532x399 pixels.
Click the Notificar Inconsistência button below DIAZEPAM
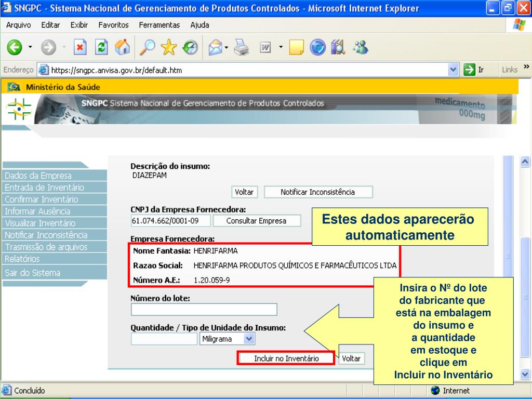point(318,192)
